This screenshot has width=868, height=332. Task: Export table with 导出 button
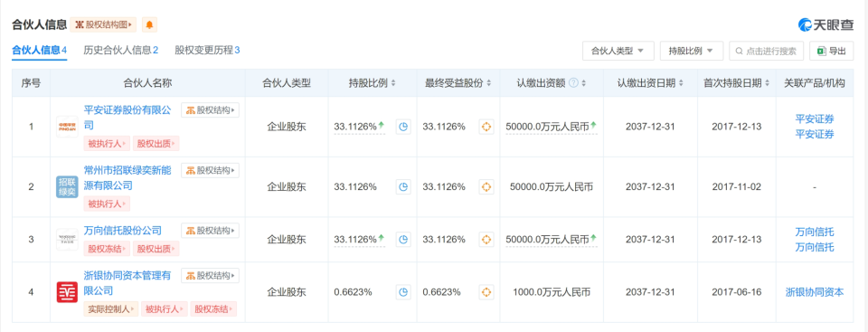click(x=831, y=51)
